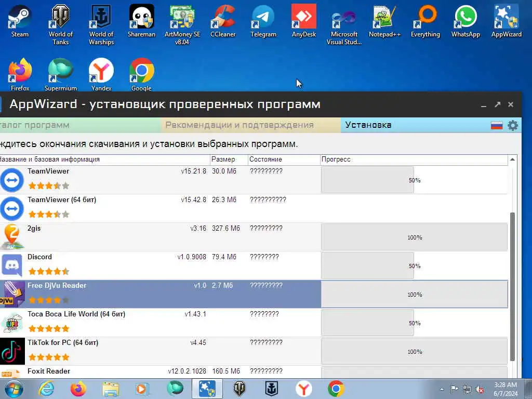Sort by the Прогресс column header
Viewport: 532px width, 399px height.
pos(414,159)
